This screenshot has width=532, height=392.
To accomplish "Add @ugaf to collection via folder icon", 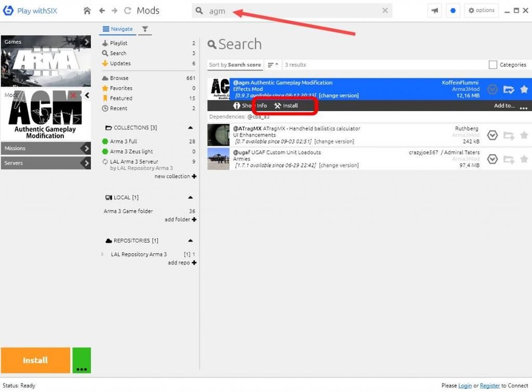I will 509,160.
